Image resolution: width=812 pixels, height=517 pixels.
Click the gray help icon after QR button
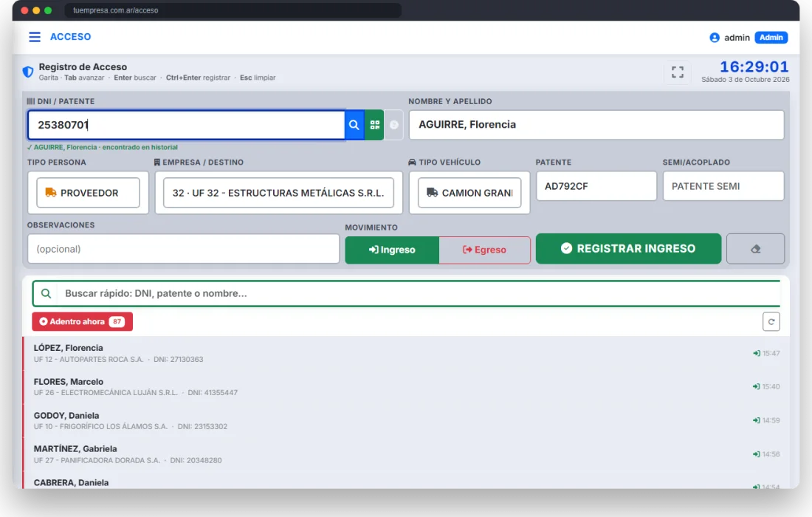(x=393, y=125)
